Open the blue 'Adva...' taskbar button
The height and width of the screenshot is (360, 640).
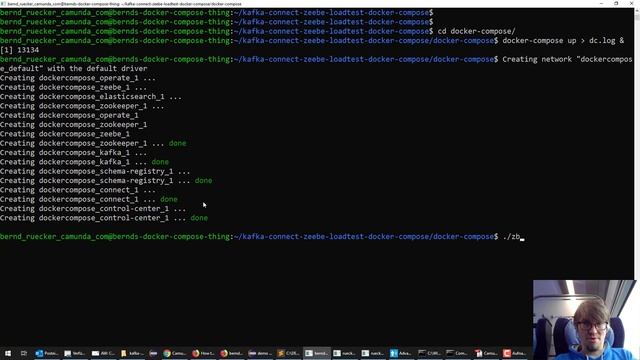pyautogui.click(x=401, y=353)
